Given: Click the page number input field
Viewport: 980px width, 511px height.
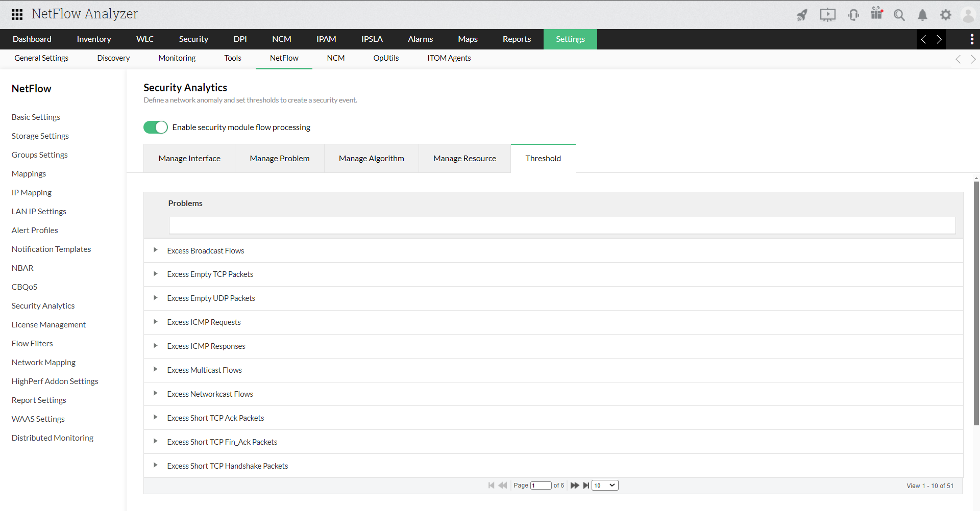Looking at the screenshot, I should pyautogui.click(x=541, y=486).
